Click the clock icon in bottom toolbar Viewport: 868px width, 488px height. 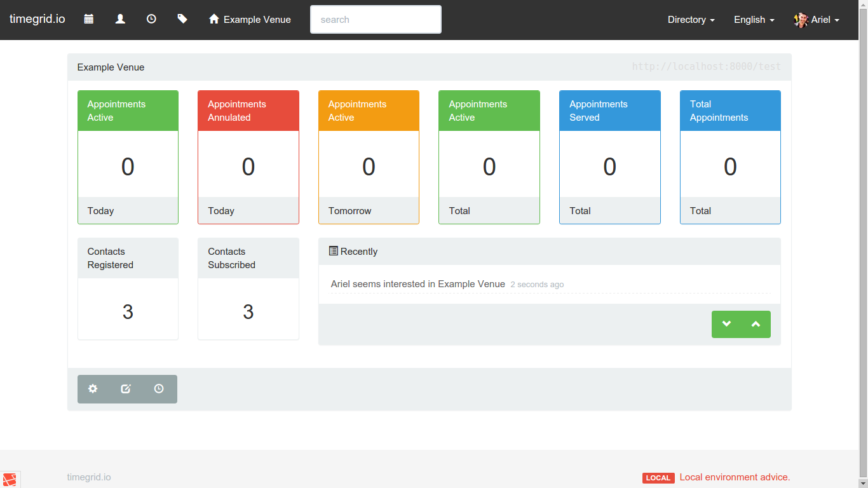coord(159,389)
